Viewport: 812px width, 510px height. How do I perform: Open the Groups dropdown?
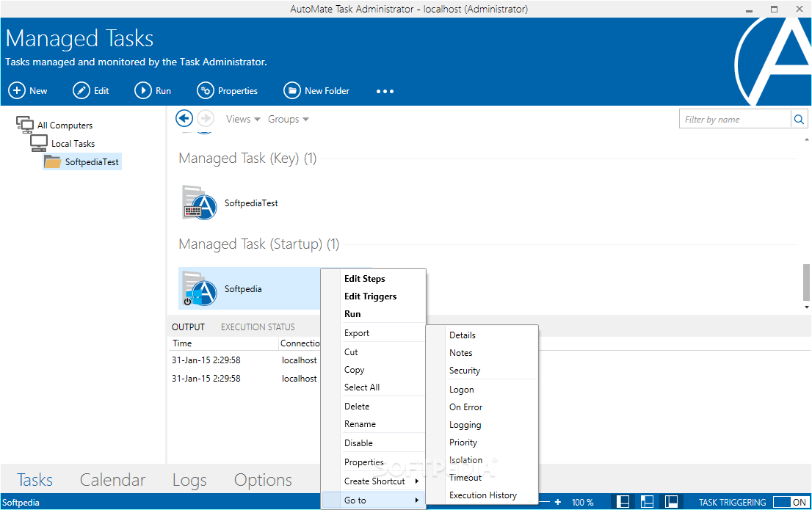click(289, 119)
